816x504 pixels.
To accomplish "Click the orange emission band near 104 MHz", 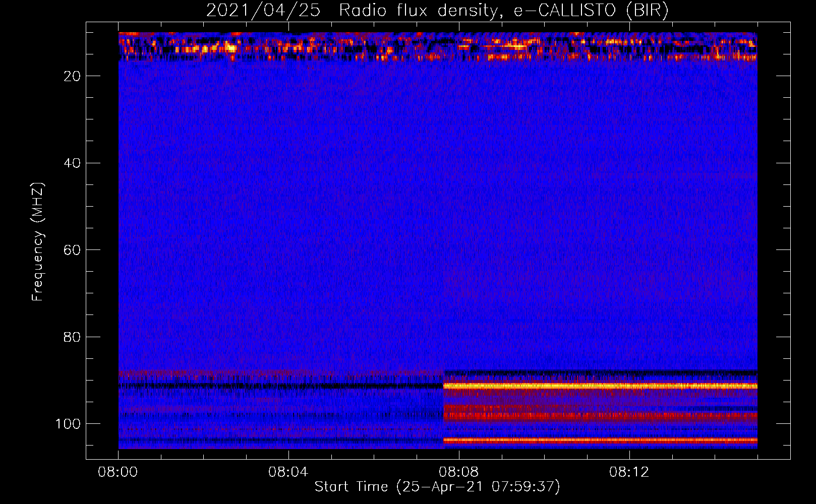I will 600,440.
